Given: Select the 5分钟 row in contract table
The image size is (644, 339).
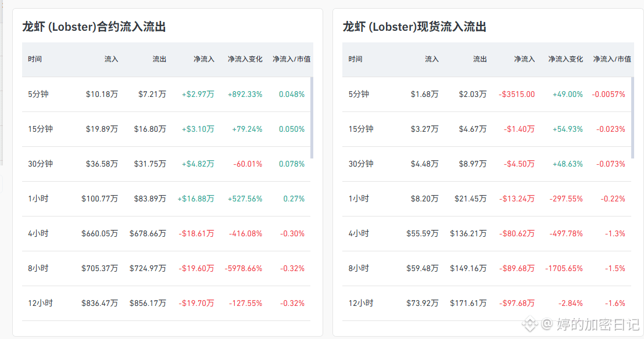Looking at the screenshot, I should tap(166, 95).
